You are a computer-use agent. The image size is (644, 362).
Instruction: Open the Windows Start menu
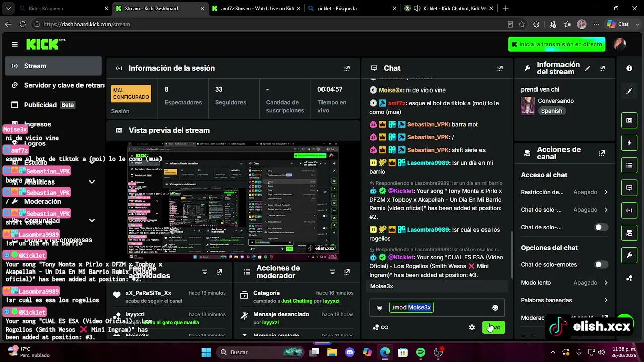click(x=206, y=352)
